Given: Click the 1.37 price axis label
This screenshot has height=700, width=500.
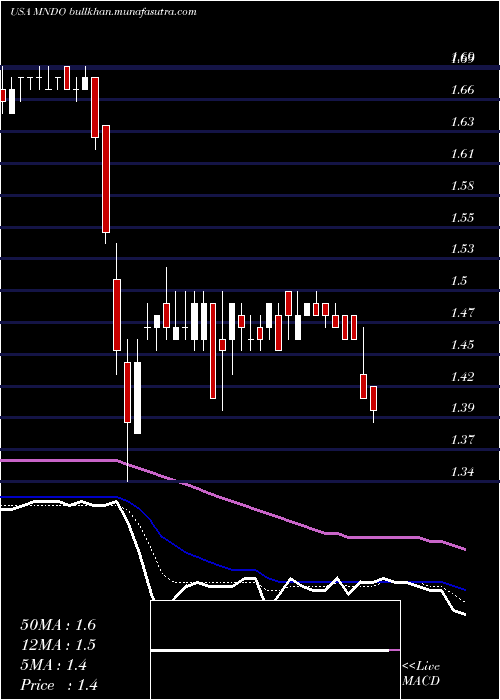Looking at the screenshot, I should [462, 440].
